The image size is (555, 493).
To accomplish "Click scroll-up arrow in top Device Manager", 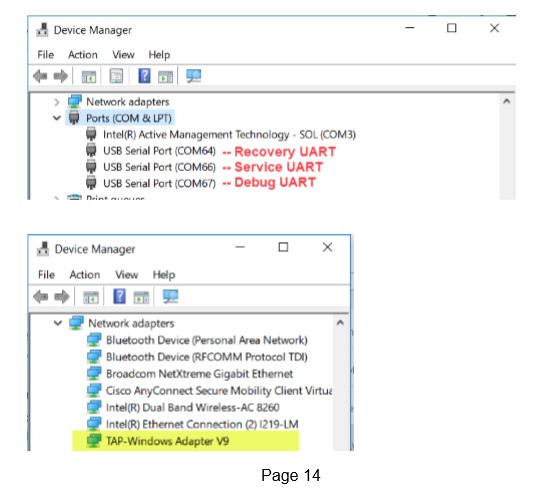I will click(507, 101).
